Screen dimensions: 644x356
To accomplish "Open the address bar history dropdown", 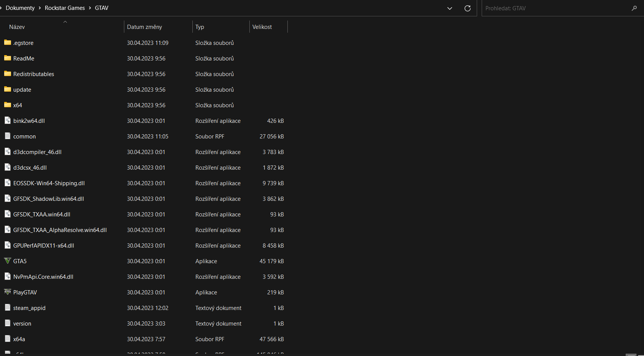I will 450,8.
